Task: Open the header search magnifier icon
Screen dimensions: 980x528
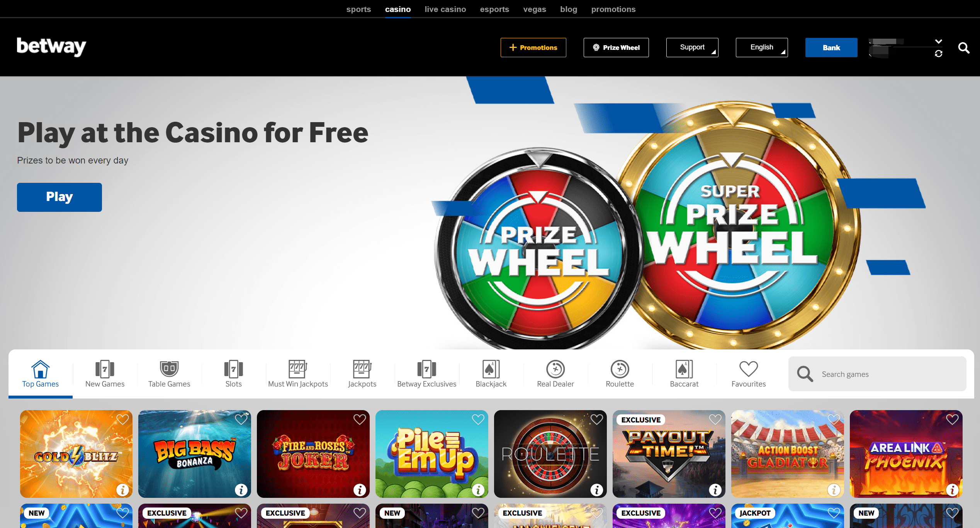Action: coord(964,48)
